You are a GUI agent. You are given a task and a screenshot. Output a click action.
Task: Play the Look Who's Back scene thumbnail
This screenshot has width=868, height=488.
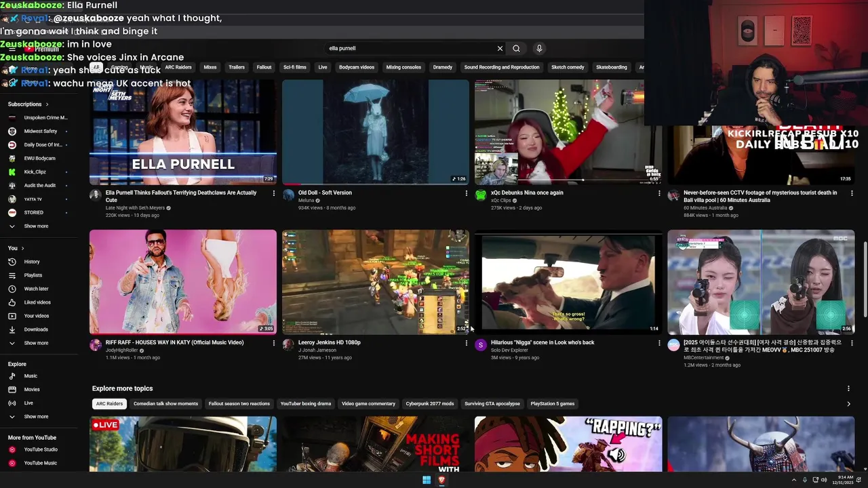[x=568, y=282]
